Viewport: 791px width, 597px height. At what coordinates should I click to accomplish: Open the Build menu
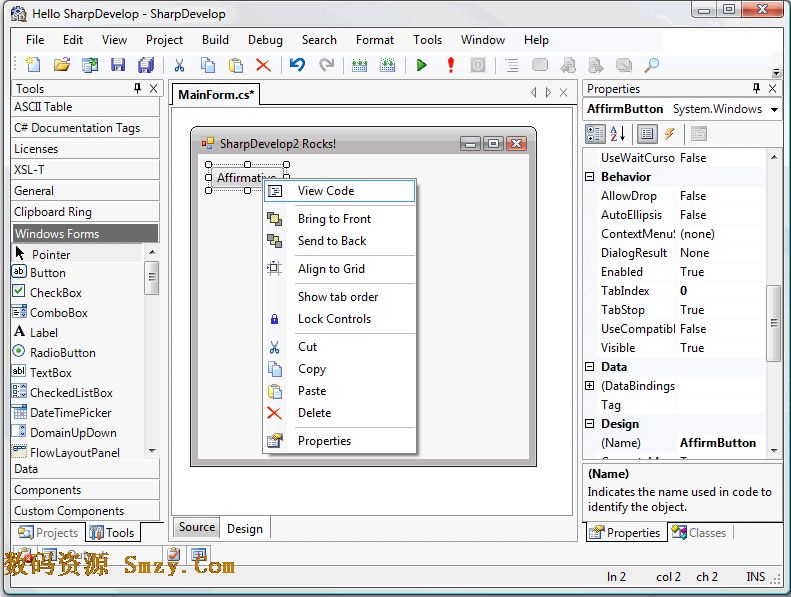pos(215,40)
